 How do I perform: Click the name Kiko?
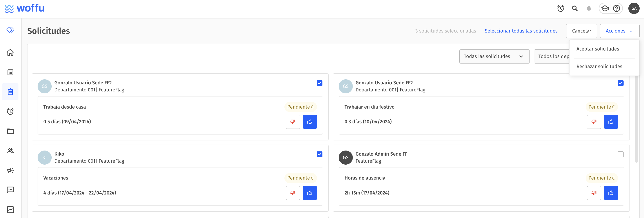(x=59, y=154)
